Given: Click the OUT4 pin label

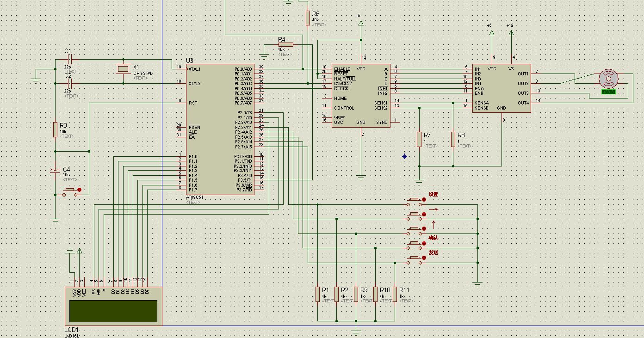Looking at the screenshot, I should click(x=523, y=103).
